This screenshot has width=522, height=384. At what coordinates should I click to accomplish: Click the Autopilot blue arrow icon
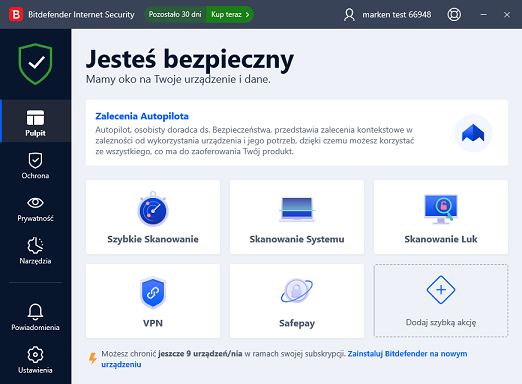click(473, 133)
